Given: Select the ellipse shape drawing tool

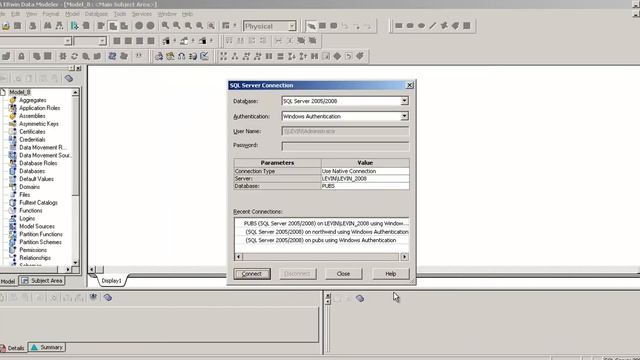Looking at the screenshot, I should (x=421, y=26).
